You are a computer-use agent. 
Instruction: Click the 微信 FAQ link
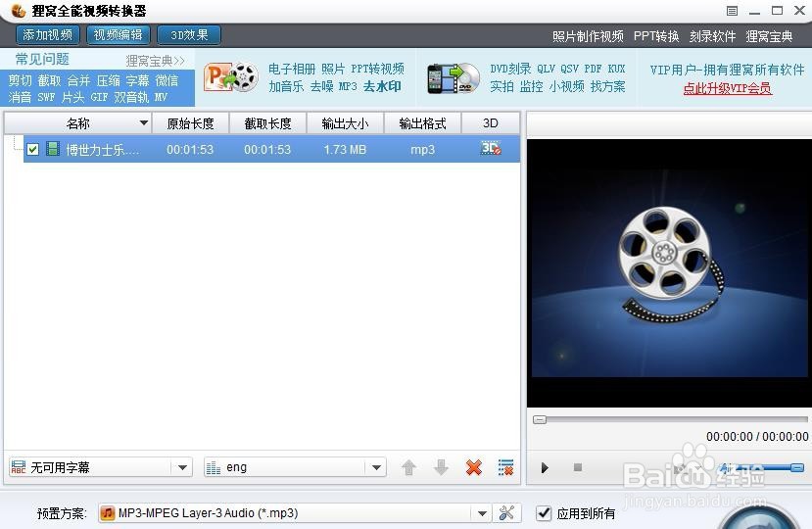167,80
